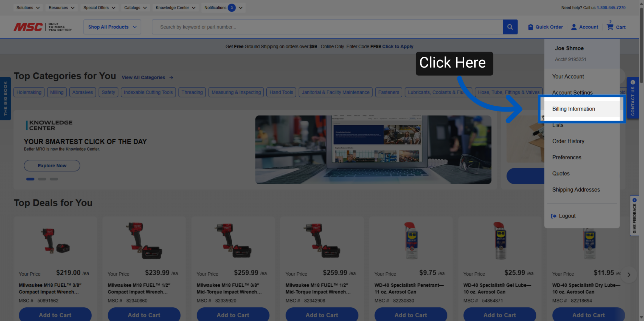Select Hose, Tube, Fittings & Valves chip
The image size is (644, 321).
click(509, 92)
